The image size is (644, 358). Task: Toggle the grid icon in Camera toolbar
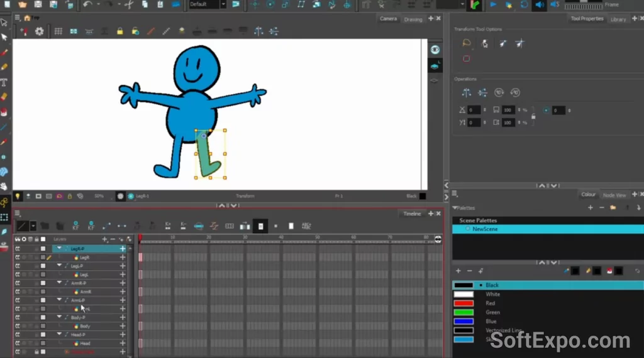pos(58,31)
